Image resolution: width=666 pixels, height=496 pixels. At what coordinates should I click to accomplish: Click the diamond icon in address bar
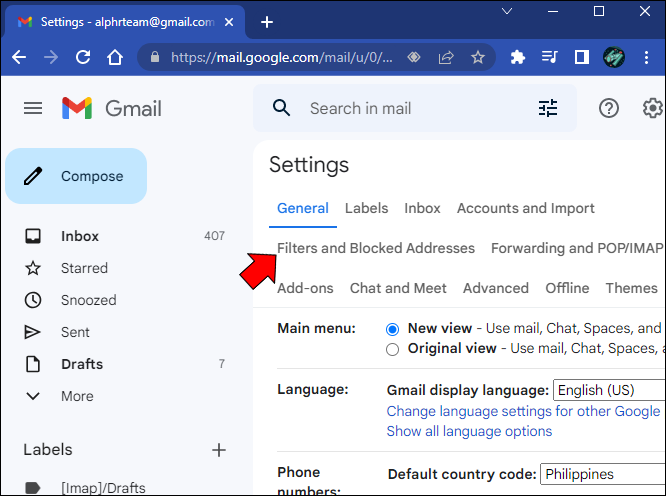(x=414, y=57)
